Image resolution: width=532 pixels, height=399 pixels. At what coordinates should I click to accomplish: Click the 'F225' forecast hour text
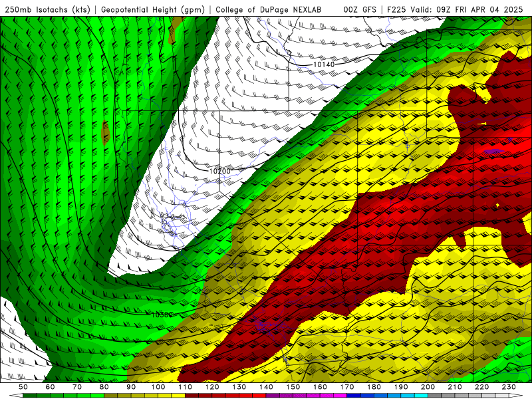[x=397, y=9]
